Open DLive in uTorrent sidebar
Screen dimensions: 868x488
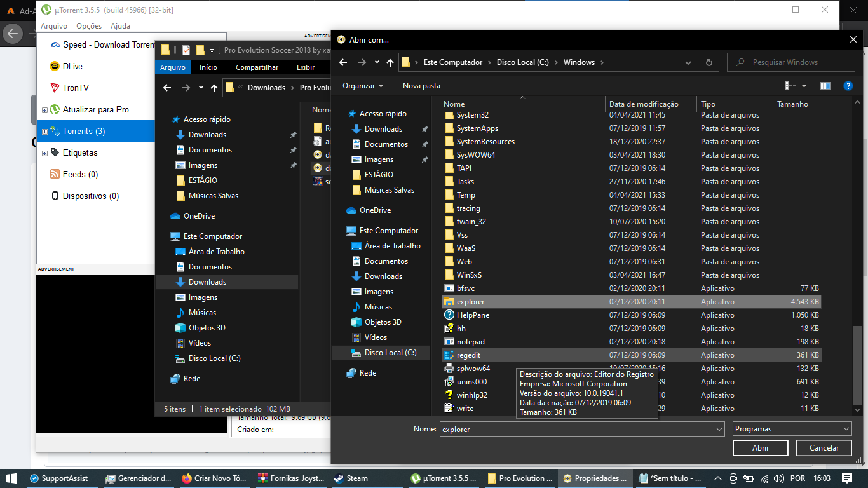72,66
